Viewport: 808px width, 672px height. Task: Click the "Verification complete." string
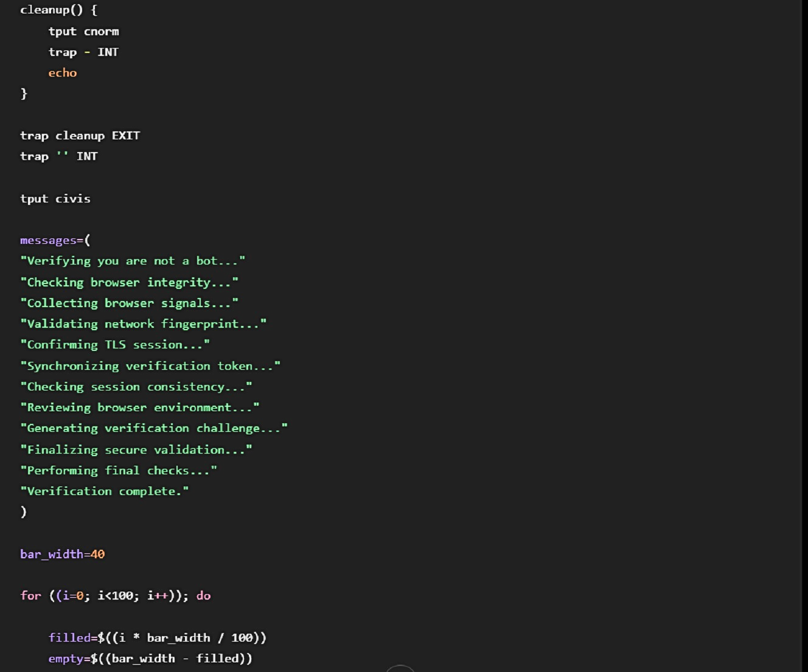[105, 491]
